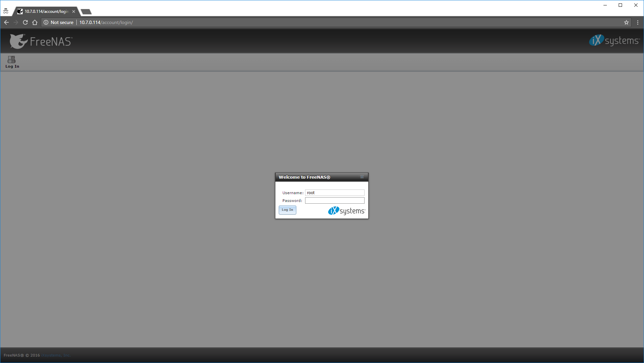Bookmark this page with star icon
This screenshot has height=363, width=644.
click(x=626, y=22)
